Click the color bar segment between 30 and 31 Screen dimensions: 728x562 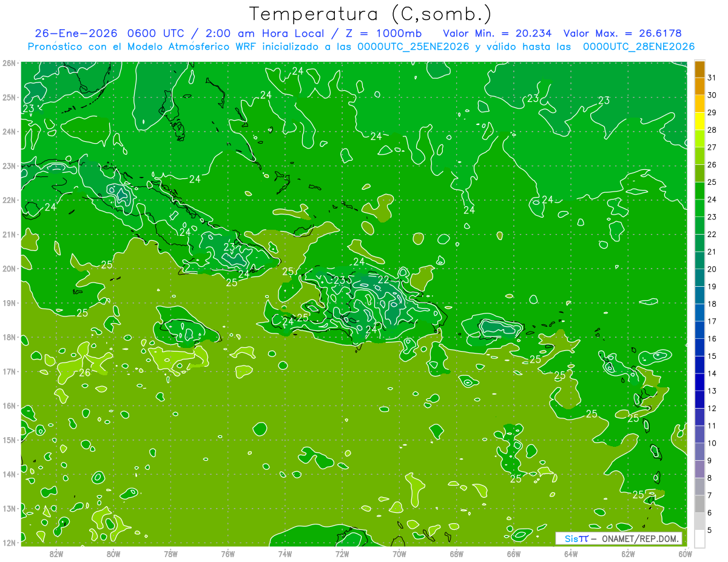pos(699,87)
